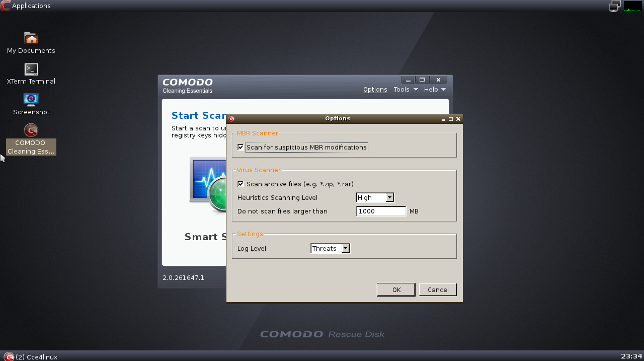This screenshot has width=644, height=361.
Task: Open the Applications menu in top panel
Action: 31,6
